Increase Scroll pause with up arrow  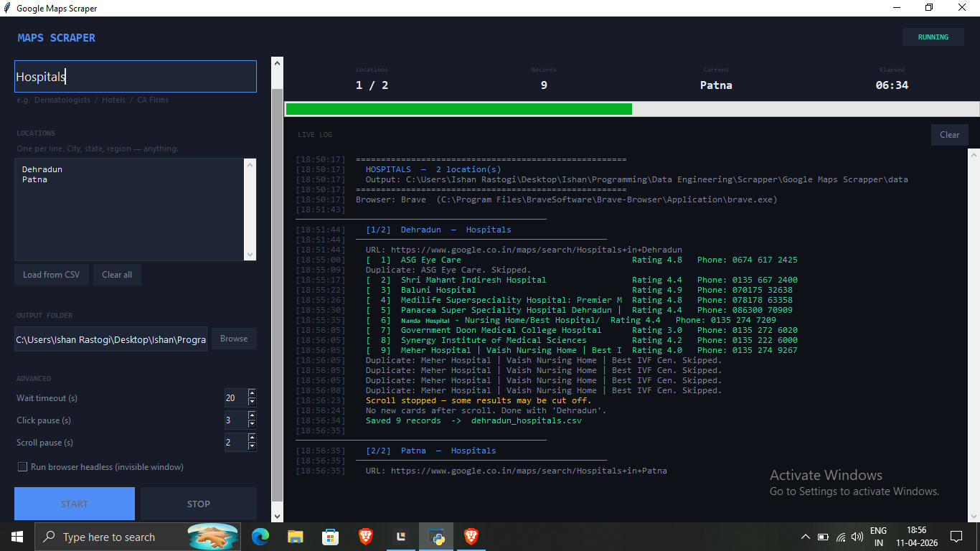pyautogui.click(x=252, y=438)
